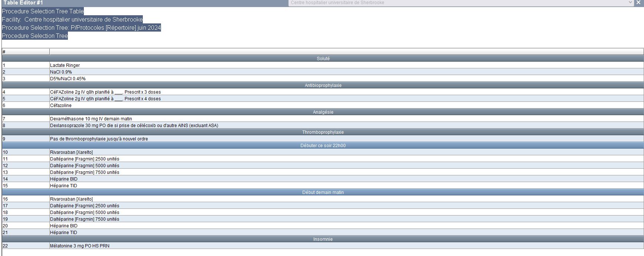Screen dimensions: 644x256
Task: Click the Début demain matin header
Action: coord(323,192)
